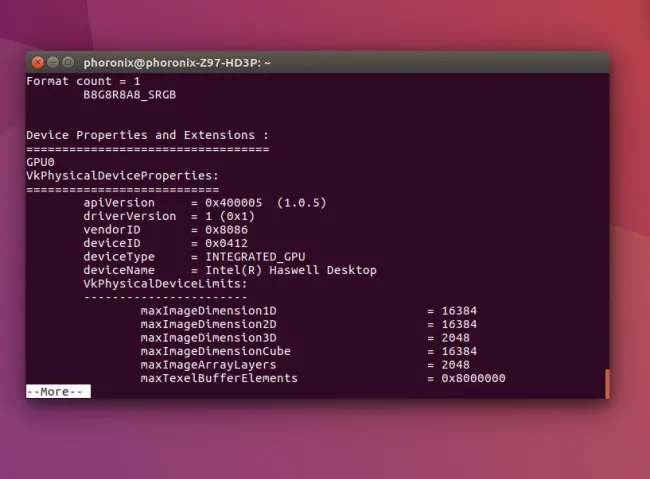Click the 2048 value for maxImageDimension3D

456,338
